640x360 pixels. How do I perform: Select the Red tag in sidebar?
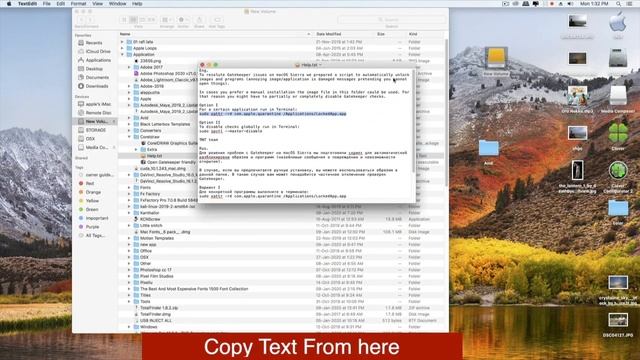[90, 184]
